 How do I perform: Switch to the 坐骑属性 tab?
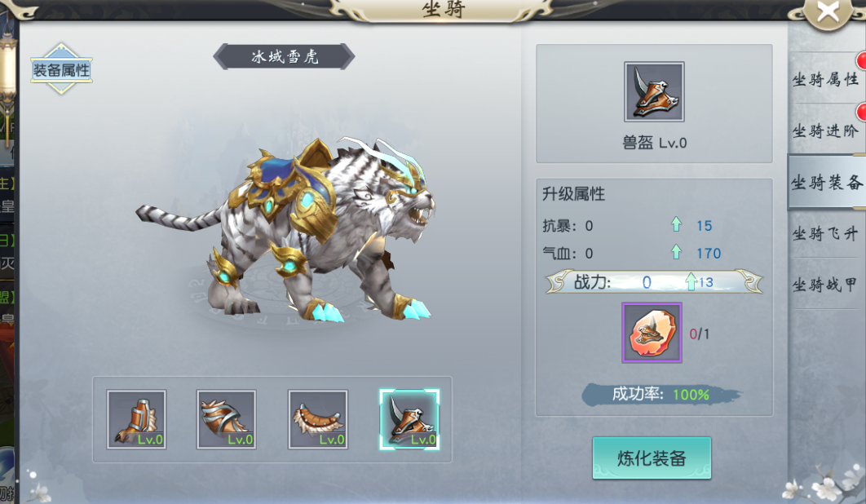(x=826, y=80)
